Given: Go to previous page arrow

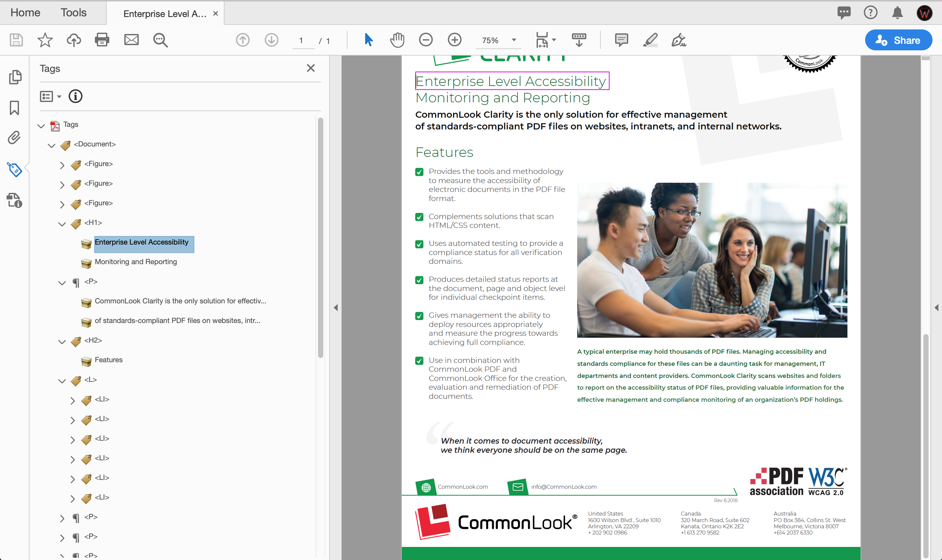Looking at the screenshot, I should tap(243, 40).
